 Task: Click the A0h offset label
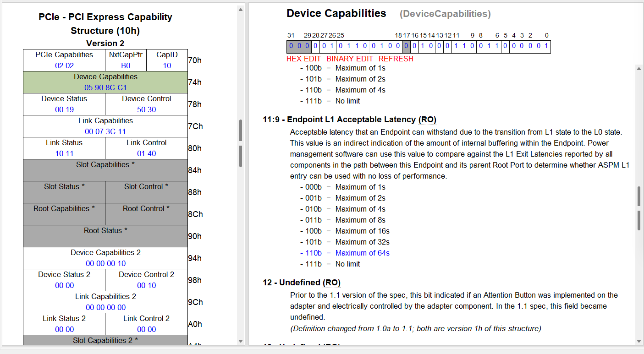[195, 324]
